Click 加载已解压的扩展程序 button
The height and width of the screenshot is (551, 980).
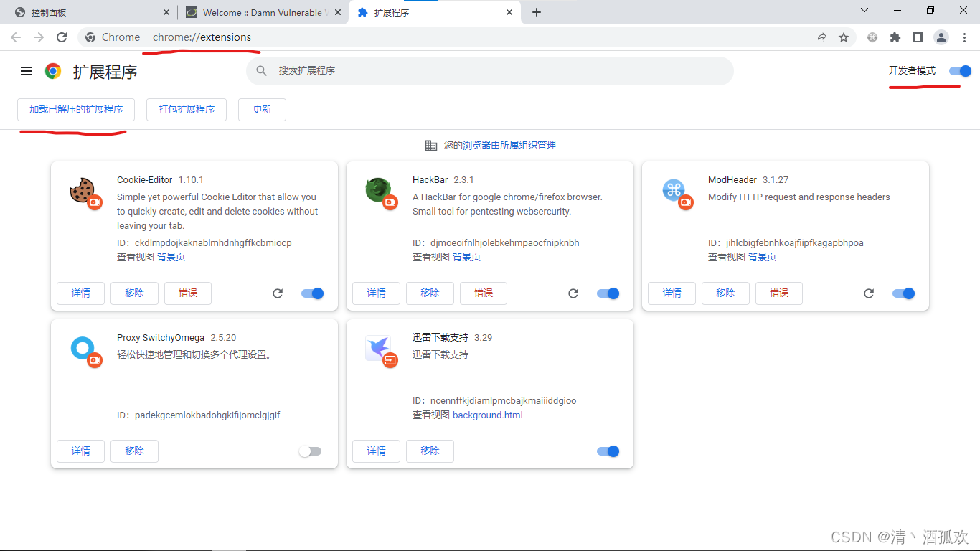[x=76, y=110]
